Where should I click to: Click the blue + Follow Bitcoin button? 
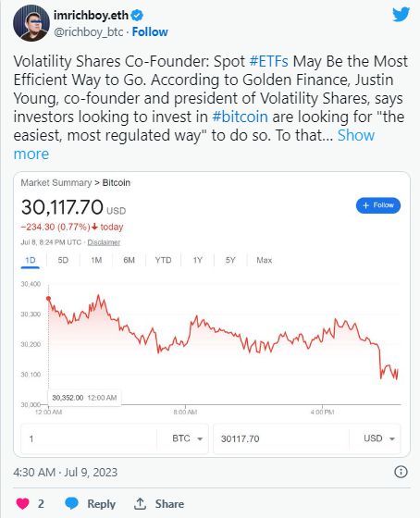pyautogui.click(x=378, y=205)
